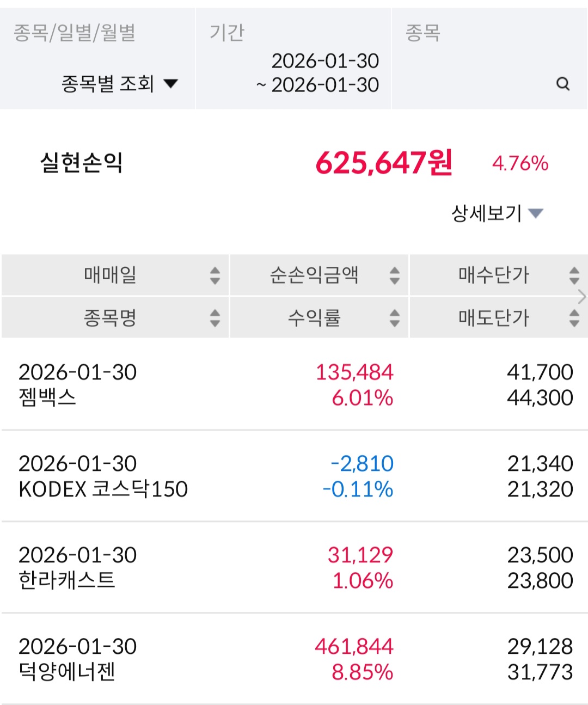Sort by 순손익금액 column arrows
The image size is (588, 705).
tap(395, 275)
